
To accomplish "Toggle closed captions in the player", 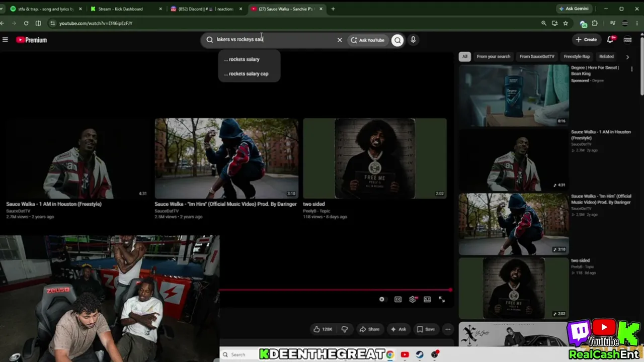I will [x=398, y=300].
